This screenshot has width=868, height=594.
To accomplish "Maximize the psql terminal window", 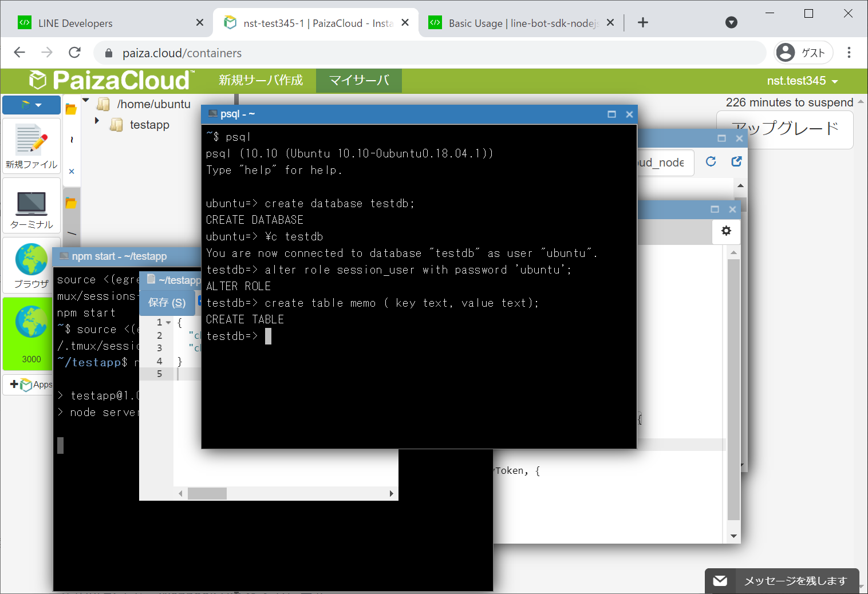I will 611,114.
